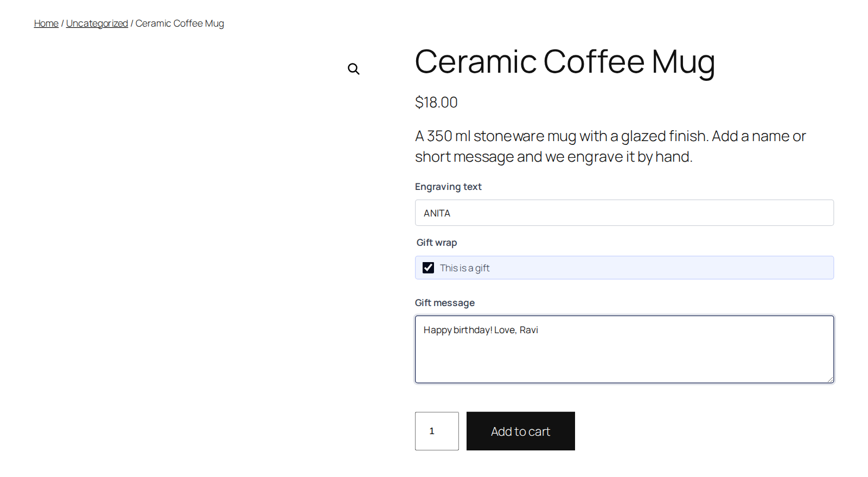Viewport: 868px width, 477px height.
Task: Open product image zoom magnifier
Action: (x=354, y=69)
